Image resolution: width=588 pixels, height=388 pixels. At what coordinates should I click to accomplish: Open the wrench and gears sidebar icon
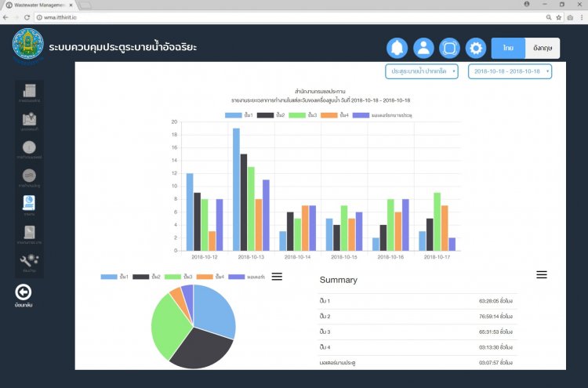tap(29, 263)
